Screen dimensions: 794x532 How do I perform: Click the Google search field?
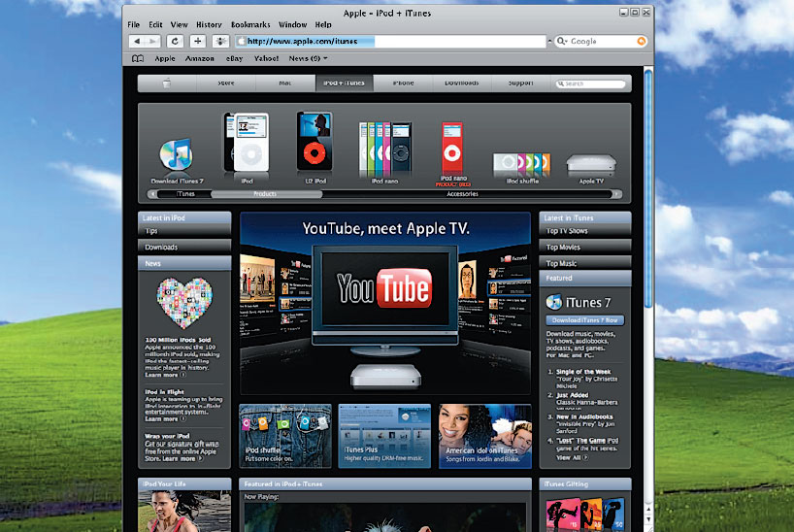click(603, 41)
